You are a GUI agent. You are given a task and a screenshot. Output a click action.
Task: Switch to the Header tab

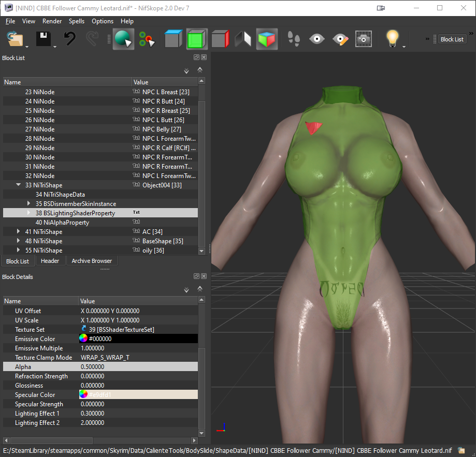[50, 261]
